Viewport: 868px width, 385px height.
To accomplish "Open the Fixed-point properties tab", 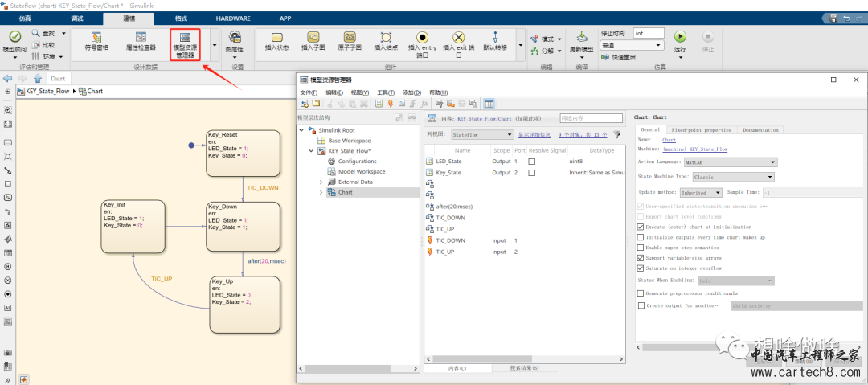I will (701, 130).
